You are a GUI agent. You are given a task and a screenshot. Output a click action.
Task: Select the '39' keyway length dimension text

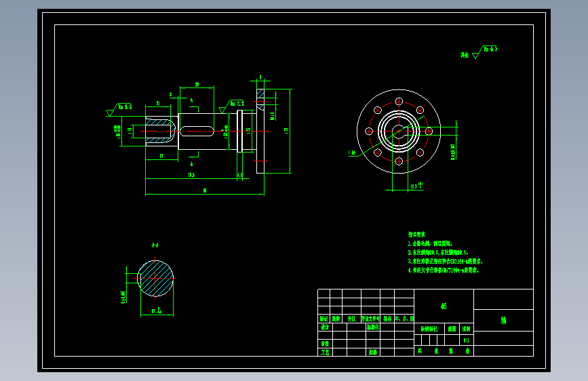tap(197, 85)
